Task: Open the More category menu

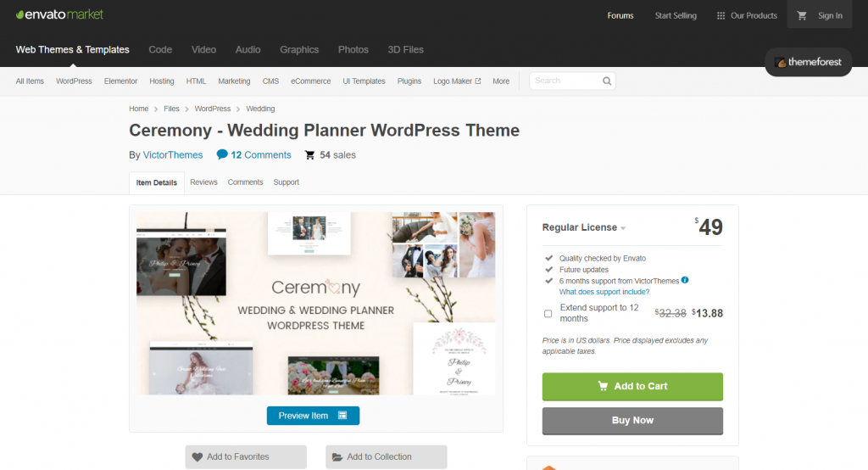Action: pyautogui.click(x=501, y=81)
